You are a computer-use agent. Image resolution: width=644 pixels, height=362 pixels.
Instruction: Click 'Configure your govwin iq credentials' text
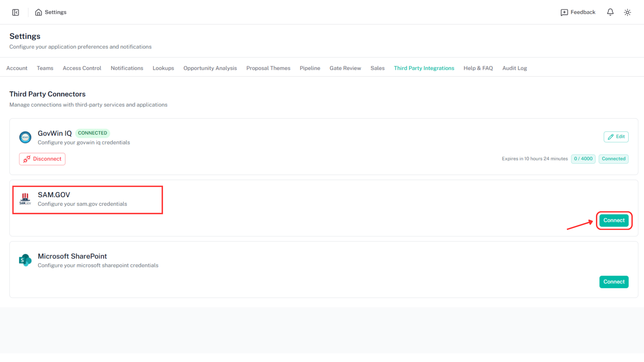(x=84, y=142)
